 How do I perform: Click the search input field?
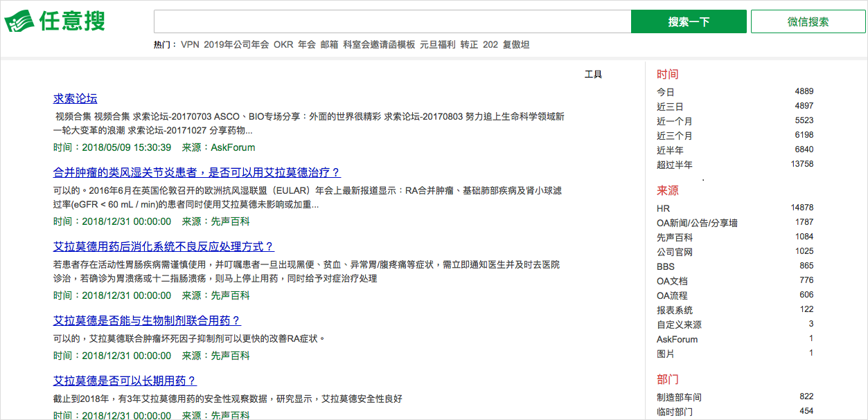(x=391, y=21)
